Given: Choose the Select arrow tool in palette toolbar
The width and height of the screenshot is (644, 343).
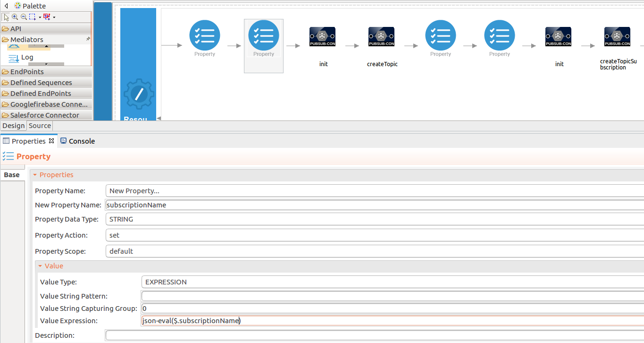Looking at the screenshot, I should [x=6, y=17].
